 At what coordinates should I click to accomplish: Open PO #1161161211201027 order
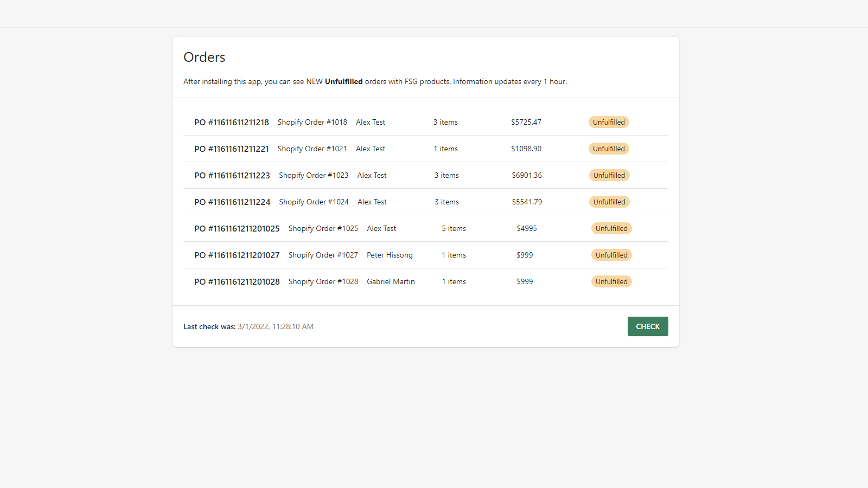237,255
